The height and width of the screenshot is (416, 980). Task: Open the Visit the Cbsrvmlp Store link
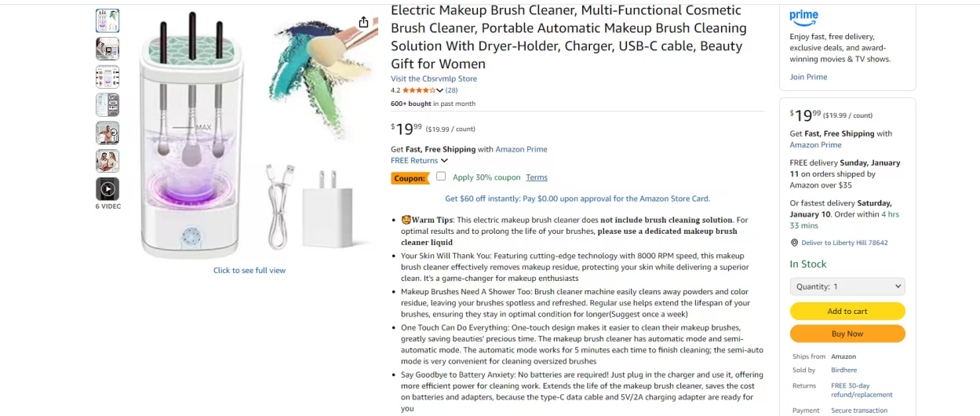[x=434, y=78]
